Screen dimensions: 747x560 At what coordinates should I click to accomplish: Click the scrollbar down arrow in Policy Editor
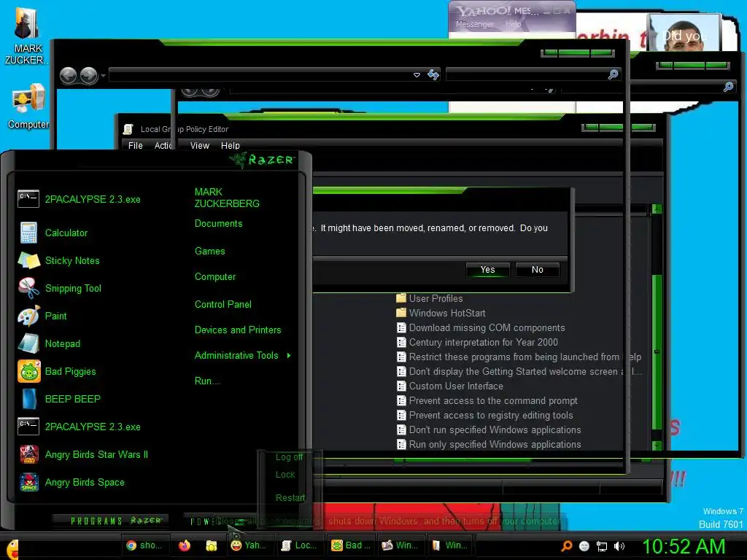coord(657,446)
